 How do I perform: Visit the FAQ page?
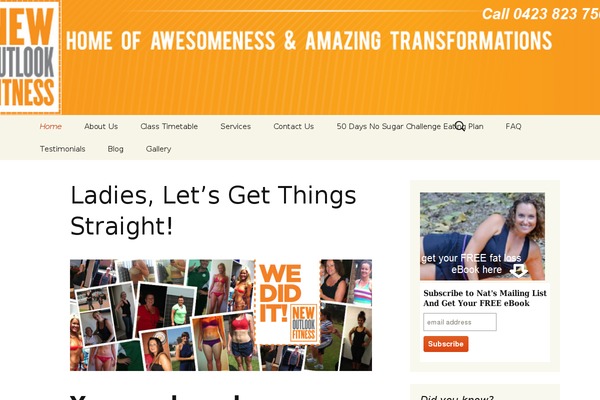point(513,126)
